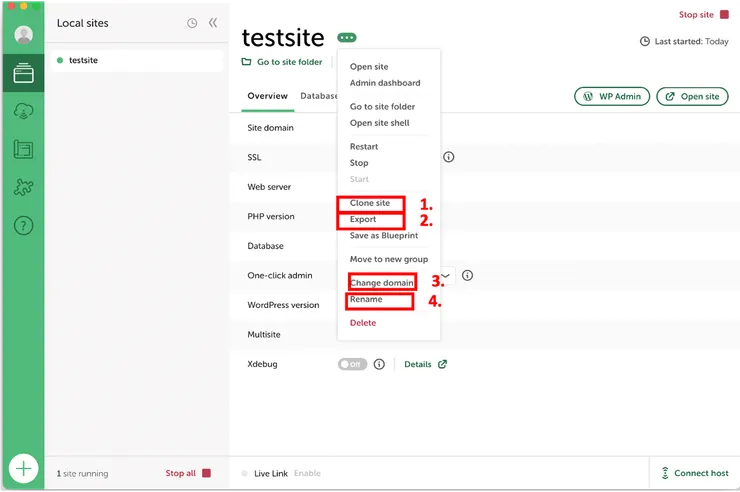Open recent sites clock icon

(192, 23)
